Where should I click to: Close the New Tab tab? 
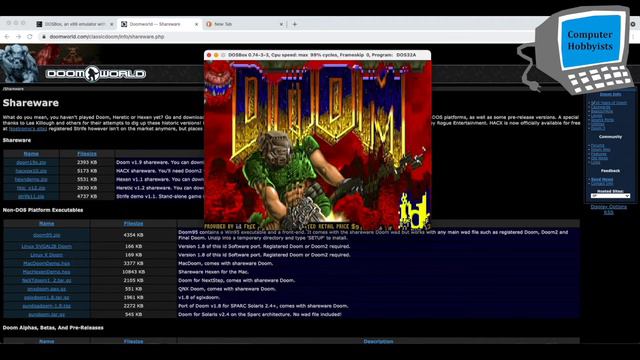click(x=281, y=24)
